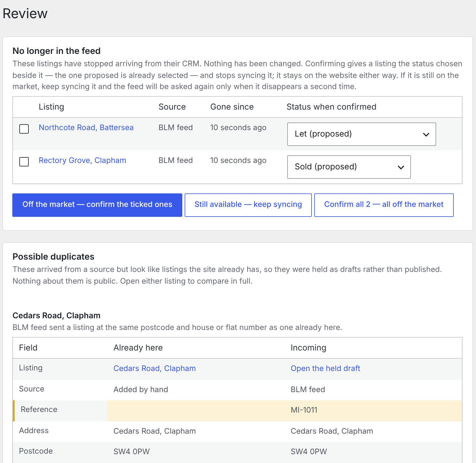Open the Rectory Grove, Clapham listing link
This screenshot has height=463, width=476.
82,160
